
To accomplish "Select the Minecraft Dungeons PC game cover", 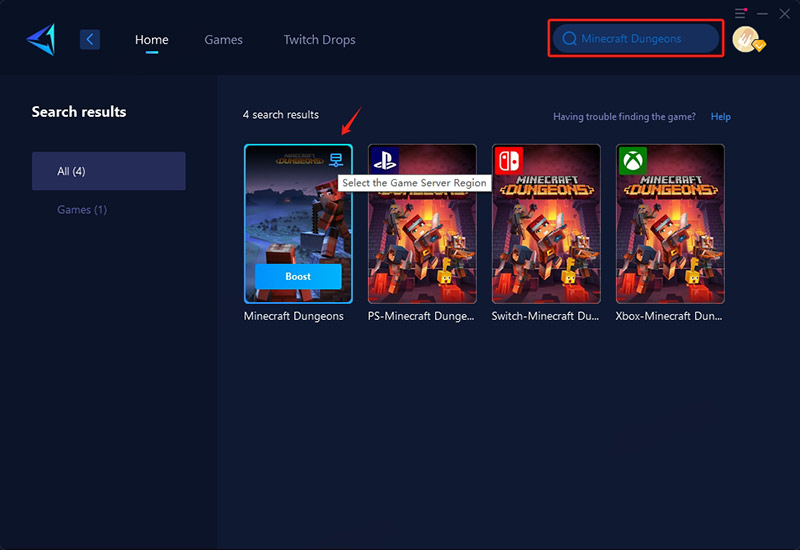I will pyautogui.click(x=298, y=224).
